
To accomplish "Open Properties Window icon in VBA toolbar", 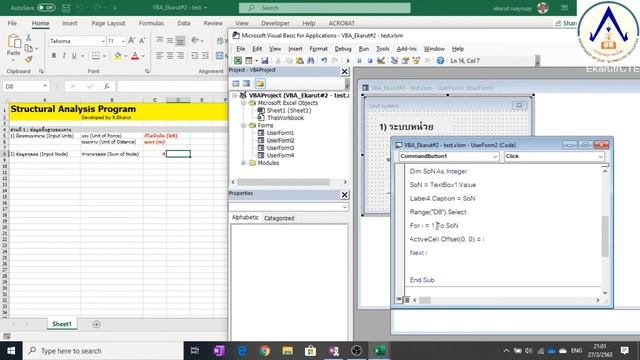I will tap(405, 61).
